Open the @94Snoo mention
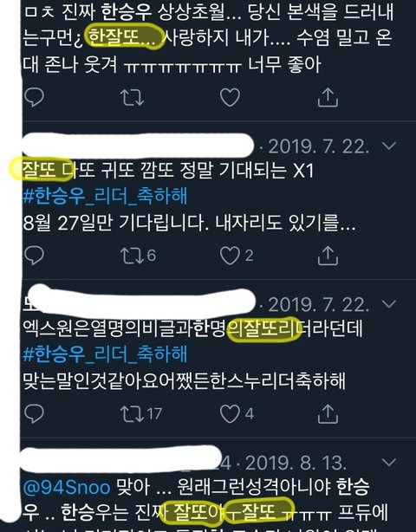416x532 pixels. pos(67,488)
